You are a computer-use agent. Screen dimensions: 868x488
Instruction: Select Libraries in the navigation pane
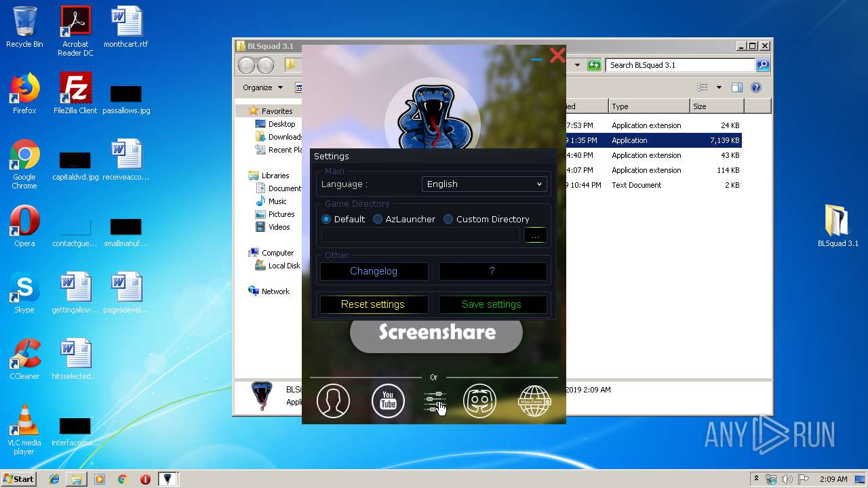pos(269,176)
